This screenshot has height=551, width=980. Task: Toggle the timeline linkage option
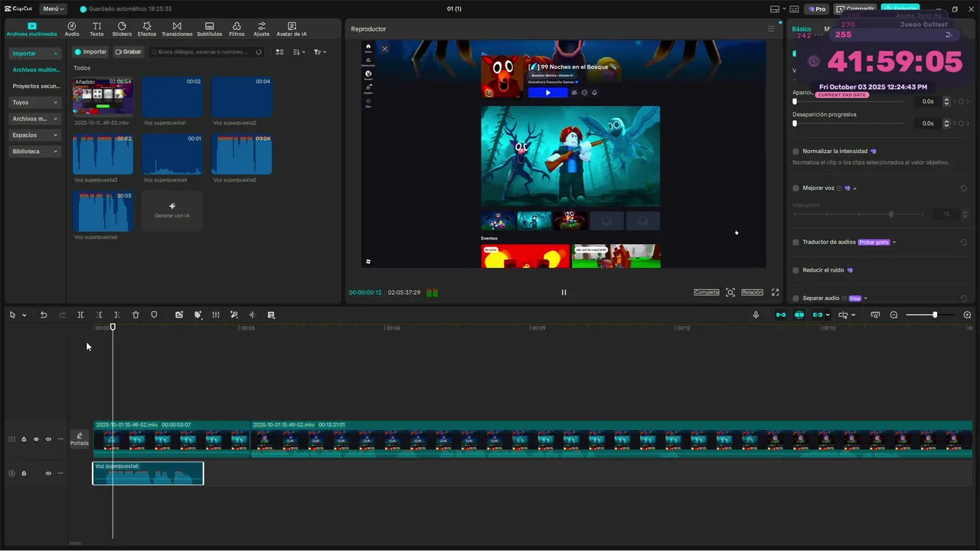(818, 315)
